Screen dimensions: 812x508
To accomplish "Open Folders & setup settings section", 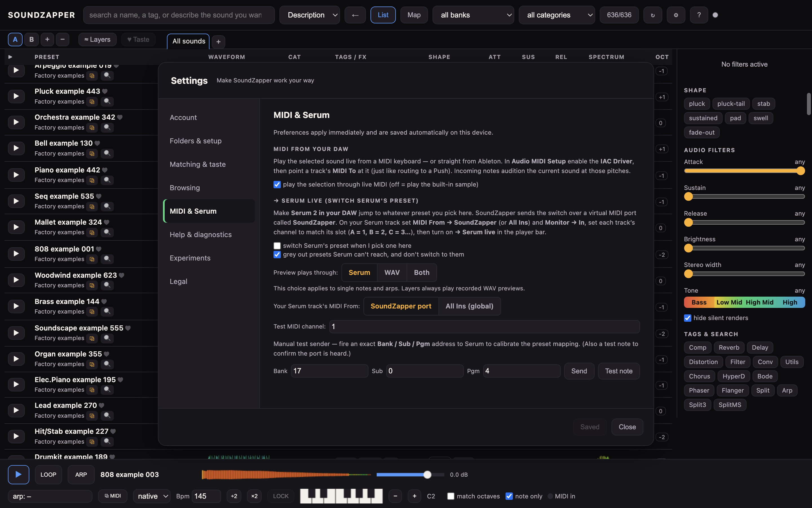I will (x=209, y=141).
